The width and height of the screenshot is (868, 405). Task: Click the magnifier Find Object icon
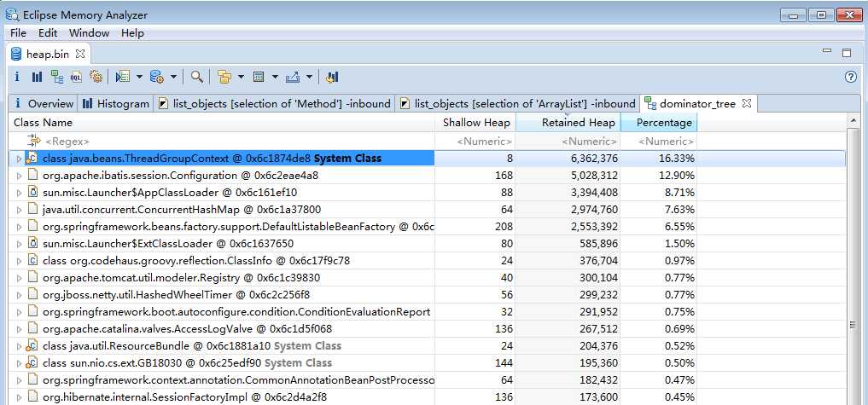(196, 77)
